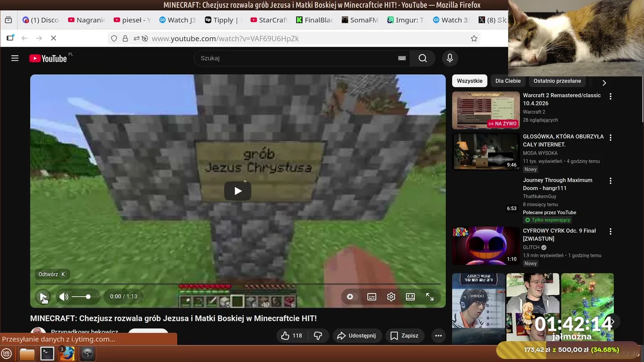Seek on the video progress bar

(x=238, y=285)
